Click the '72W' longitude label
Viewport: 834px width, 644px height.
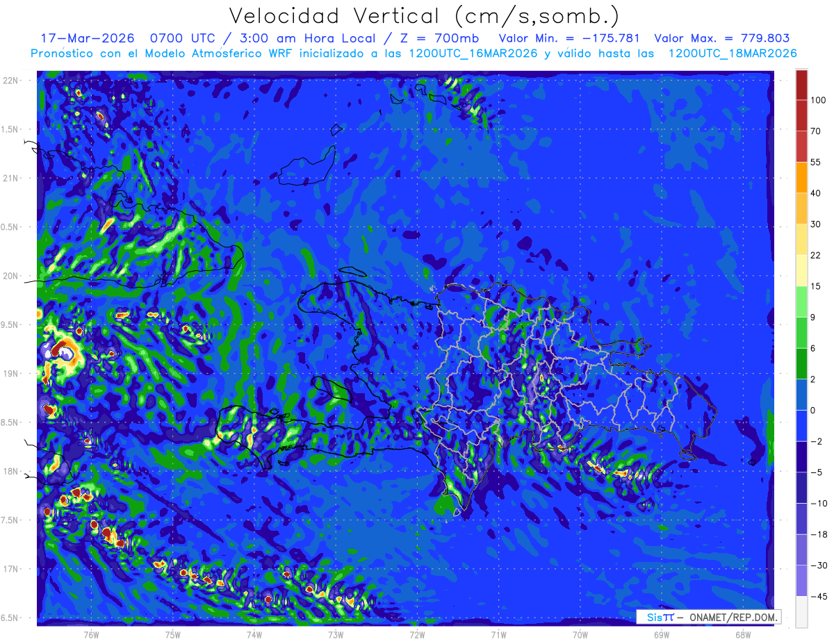(x=417, y=634)
